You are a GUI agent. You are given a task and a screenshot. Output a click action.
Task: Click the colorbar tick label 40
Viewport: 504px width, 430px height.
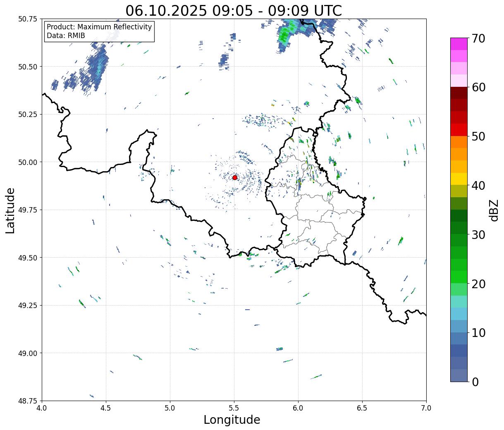click(478, 186)
